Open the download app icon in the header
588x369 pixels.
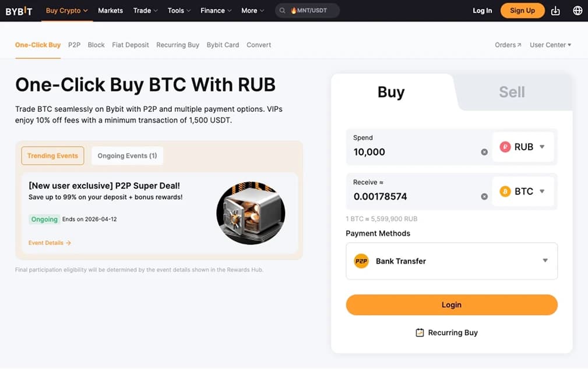pyautogui.click(x=555, y=10)
